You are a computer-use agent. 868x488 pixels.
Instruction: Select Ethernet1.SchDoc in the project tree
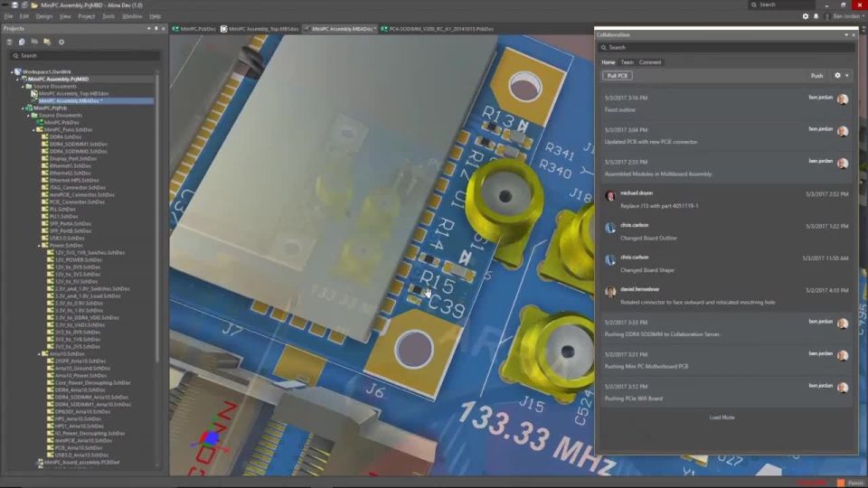pyautogui.click(x=70, y=166)
